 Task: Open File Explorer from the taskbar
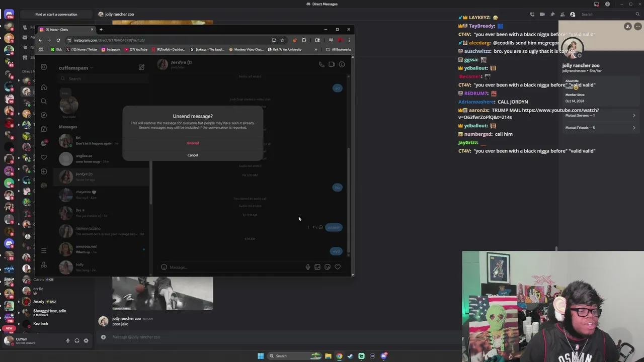(328, 356)
